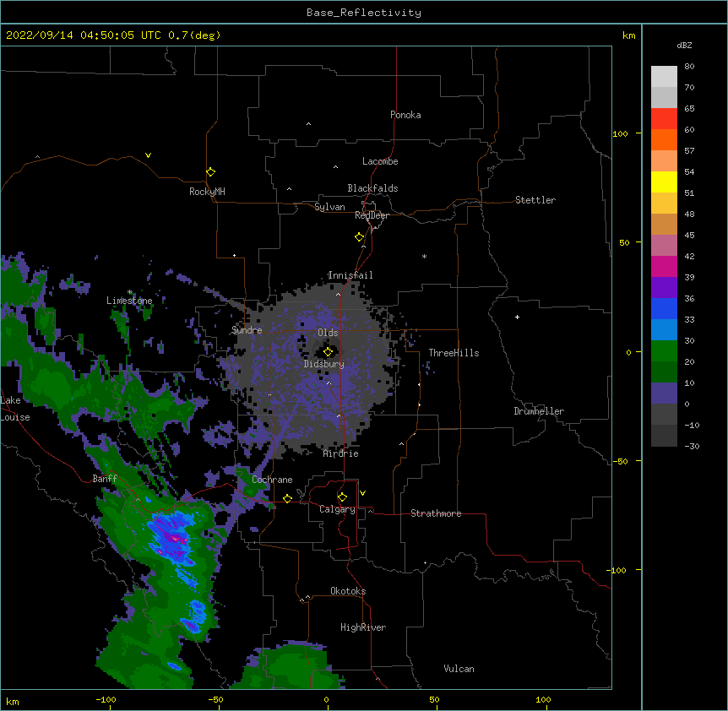
Task: Pick the magenta 42 dBZ legend swatch
Action: point(664,266)
